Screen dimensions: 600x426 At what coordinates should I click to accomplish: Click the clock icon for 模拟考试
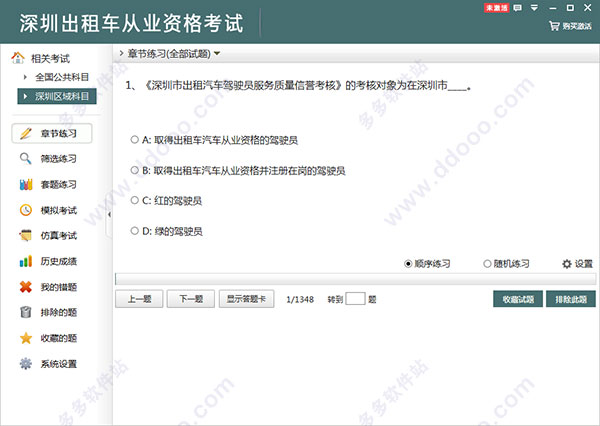coord(26,210)
